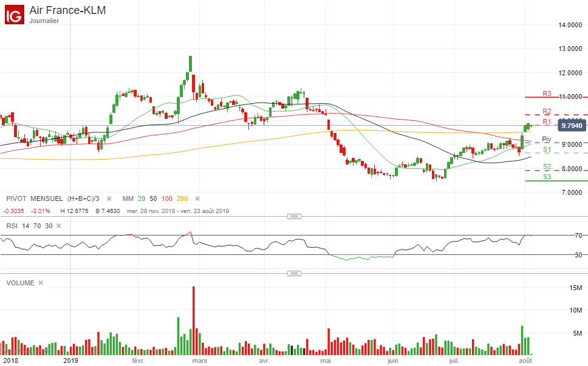Click the S1 support pivot label

547,149
